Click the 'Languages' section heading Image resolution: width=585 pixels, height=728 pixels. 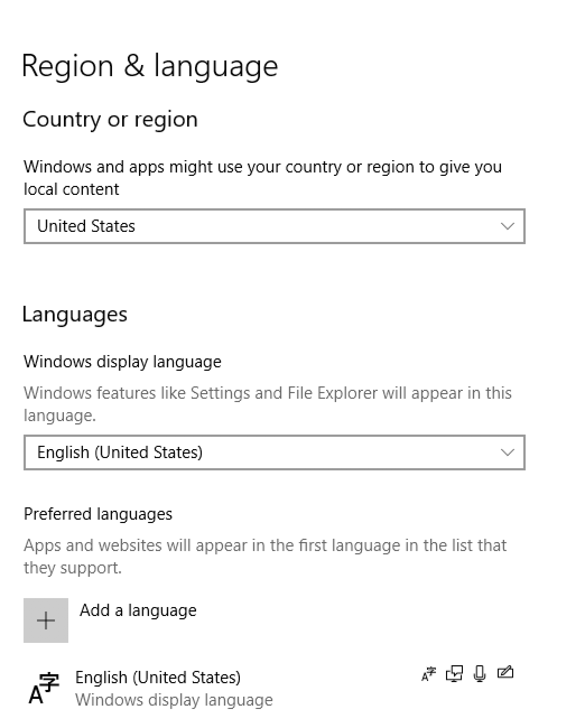coord(75,314)
